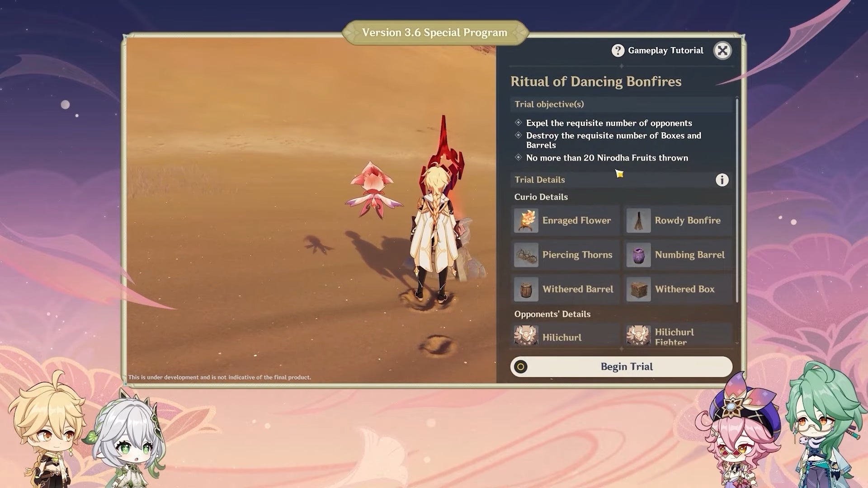This screenshot has width=868, height=488.
Task: Close the trial details panel
Action: coord(722,51)
